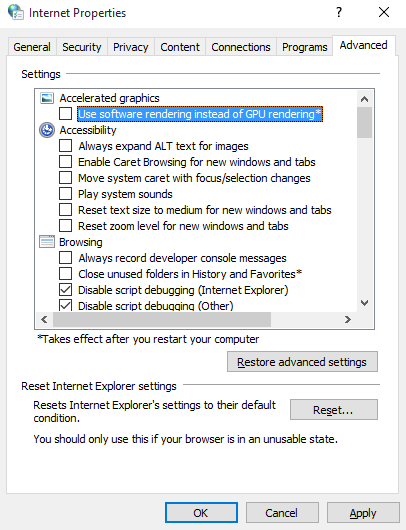This screenshot has height=530, width=406.
Task: Click the settings list scroll down arrow
Action: tap(364, 303)
